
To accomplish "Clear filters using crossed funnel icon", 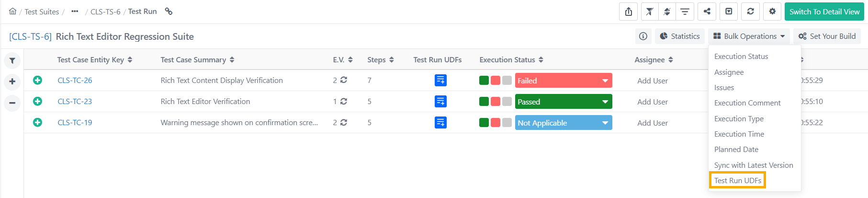I will (650, 12).
